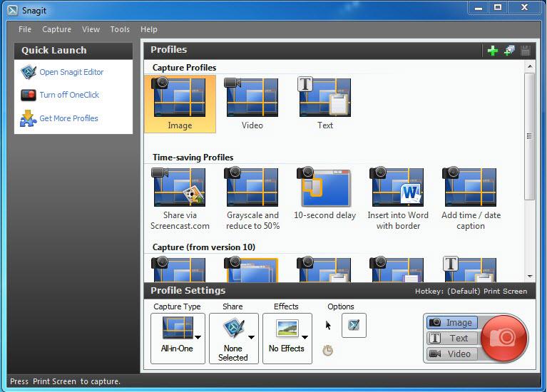The width and height of the screenshot is (547, 392).
Task: Click the Capture Profiles heading
Action: pos(184,67)
